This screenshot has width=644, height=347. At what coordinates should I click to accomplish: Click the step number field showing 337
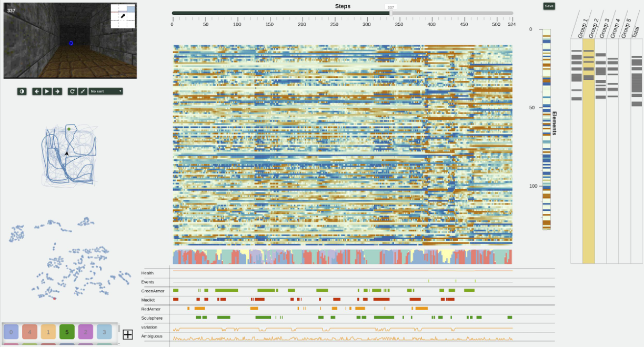coord(390,7)
